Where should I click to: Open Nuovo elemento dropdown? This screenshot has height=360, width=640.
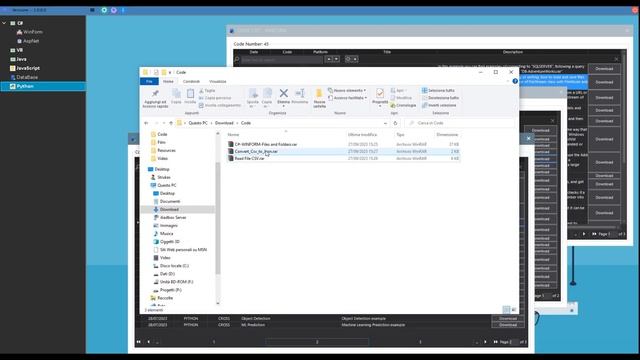347,91
